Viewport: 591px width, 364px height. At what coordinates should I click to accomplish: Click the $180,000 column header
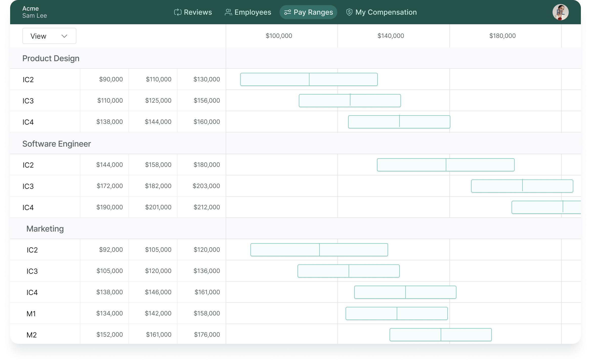502,36
